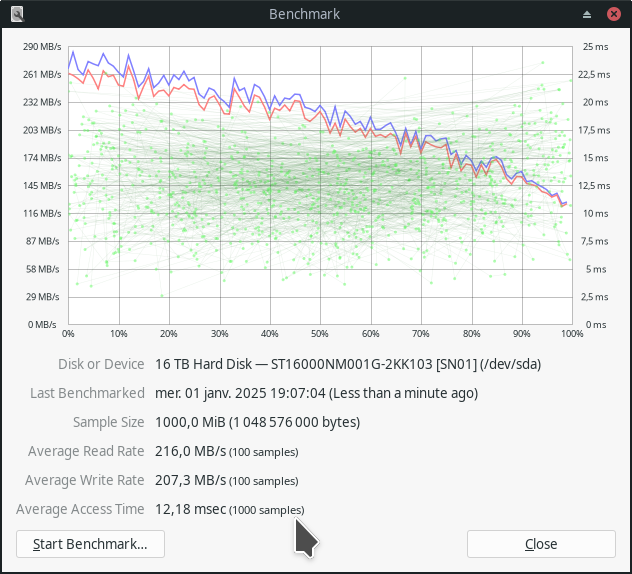Click the Average Write Rate label
The image size is (632, 574).
85,480
